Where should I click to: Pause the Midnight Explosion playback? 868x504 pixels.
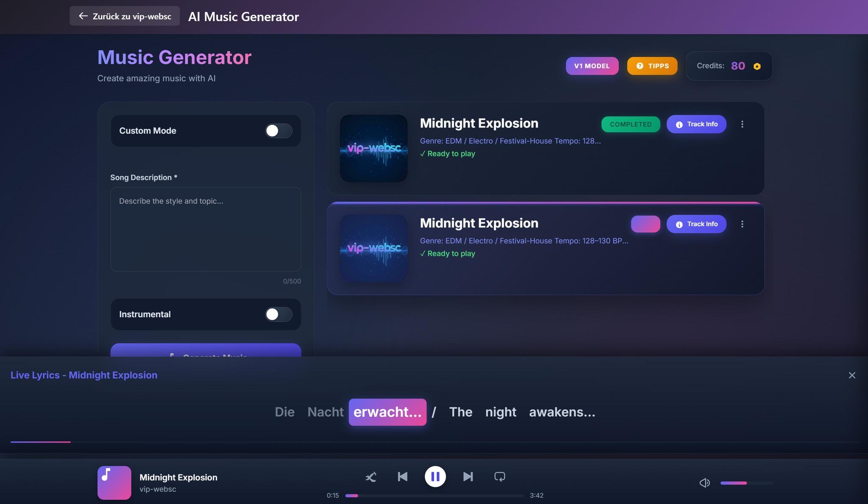(435, 477)
